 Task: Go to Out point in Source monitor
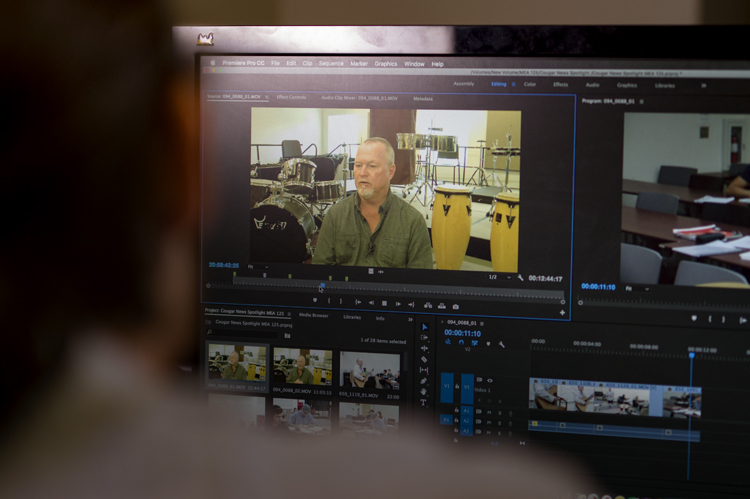point(411,304)
